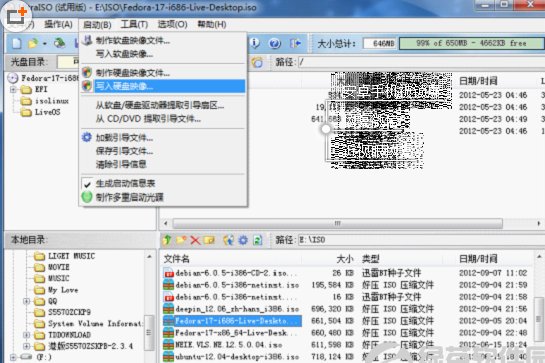
Task: Select the LiveOS folder in disc tree
Action: coord(47,112)
